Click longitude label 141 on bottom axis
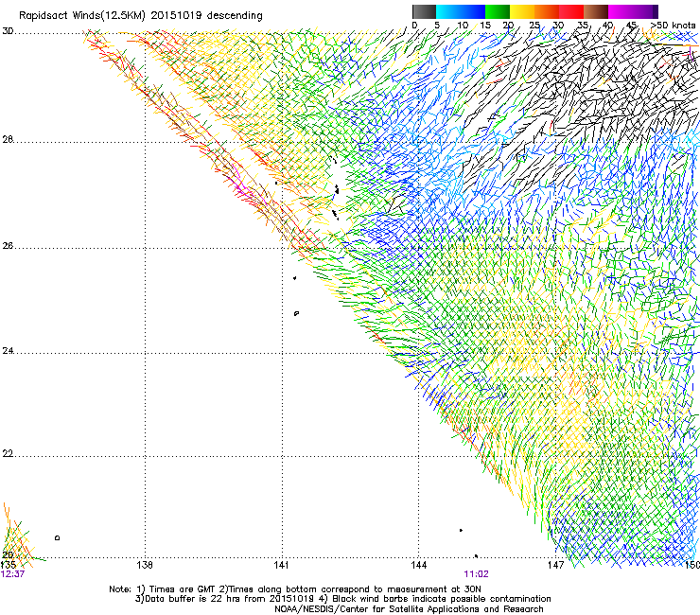This screenshot has height=615, width=700. tap(281, 566)
